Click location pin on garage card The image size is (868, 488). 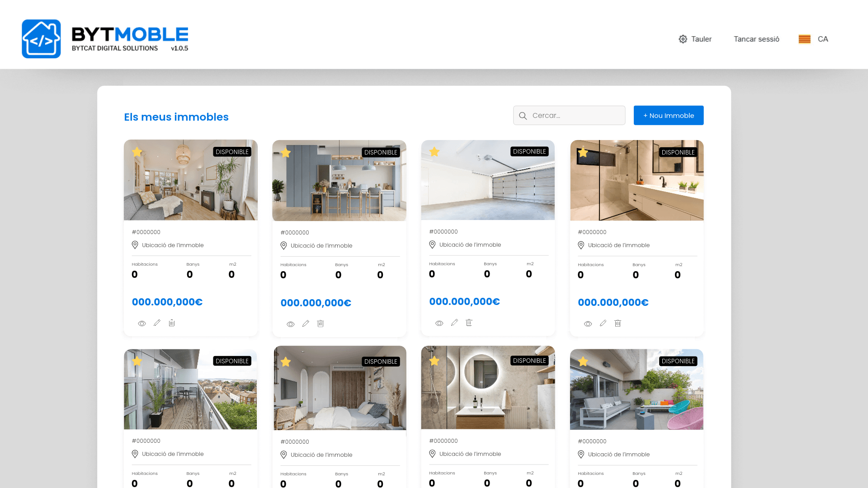(432, 244)
